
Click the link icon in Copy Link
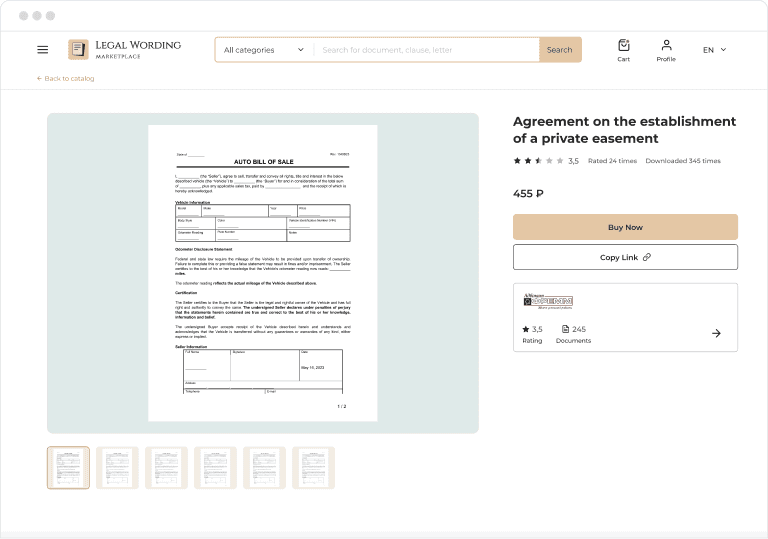coord(647,257)
